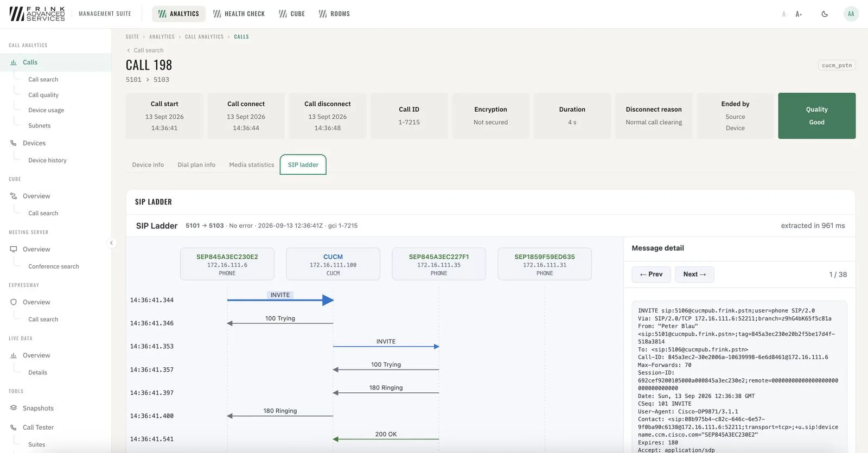Toggle dark mode moon icon
This screenshot has height=453, width=868.
coord(825,14)
